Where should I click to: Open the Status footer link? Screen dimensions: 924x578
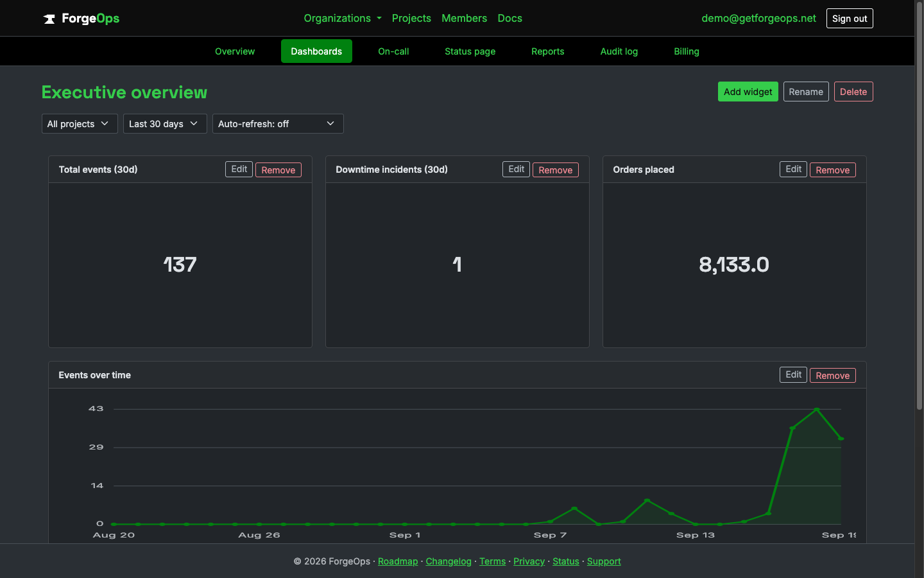click(566, 561)
